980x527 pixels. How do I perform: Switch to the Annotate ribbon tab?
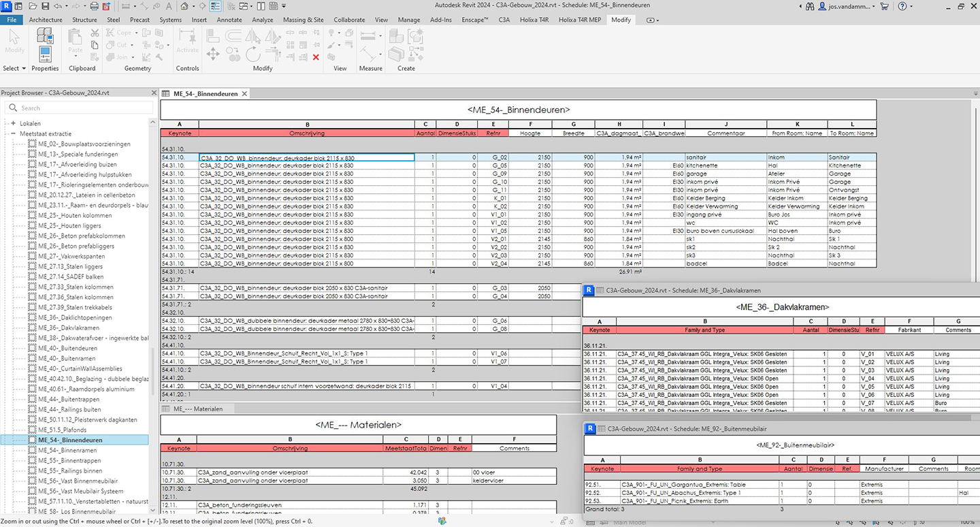(229, 20)
